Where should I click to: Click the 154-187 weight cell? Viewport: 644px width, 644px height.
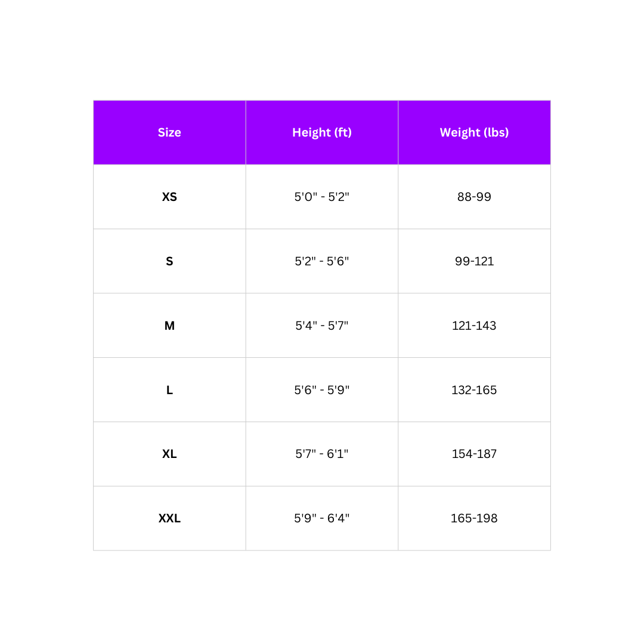point(474,454)
